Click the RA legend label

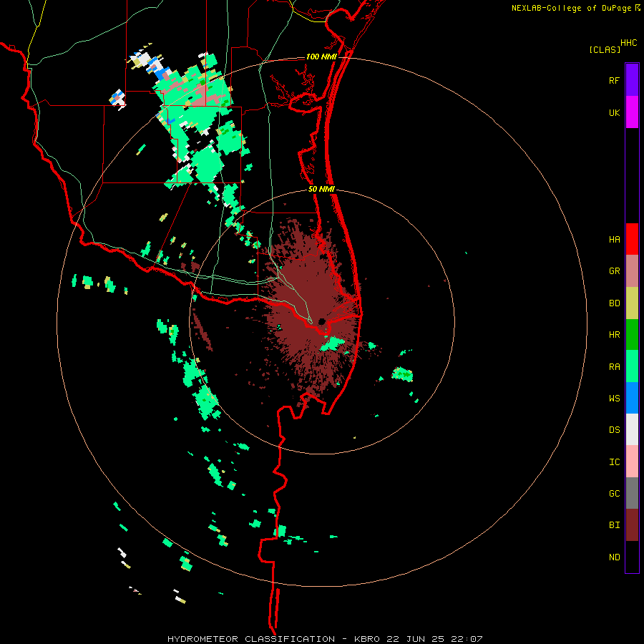[x=614, y=367]
